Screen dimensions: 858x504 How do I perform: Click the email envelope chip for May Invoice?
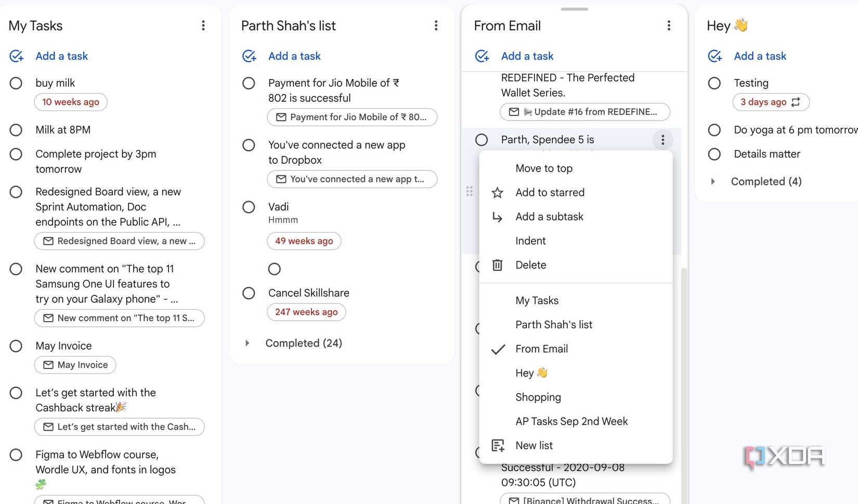click(x=75, y=365)
